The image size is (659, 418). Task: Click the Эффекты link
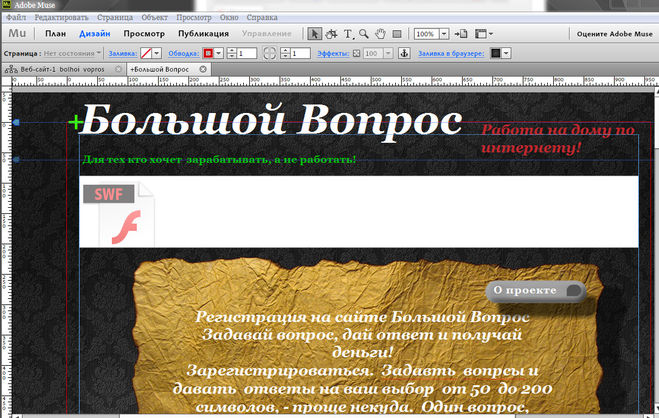click(x=333, y=53)
